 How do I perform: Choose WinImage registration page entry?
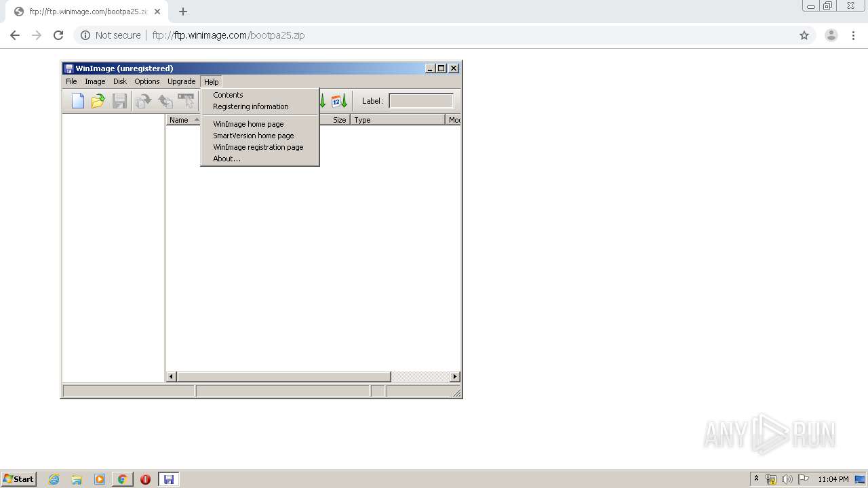tap(260, 147)
